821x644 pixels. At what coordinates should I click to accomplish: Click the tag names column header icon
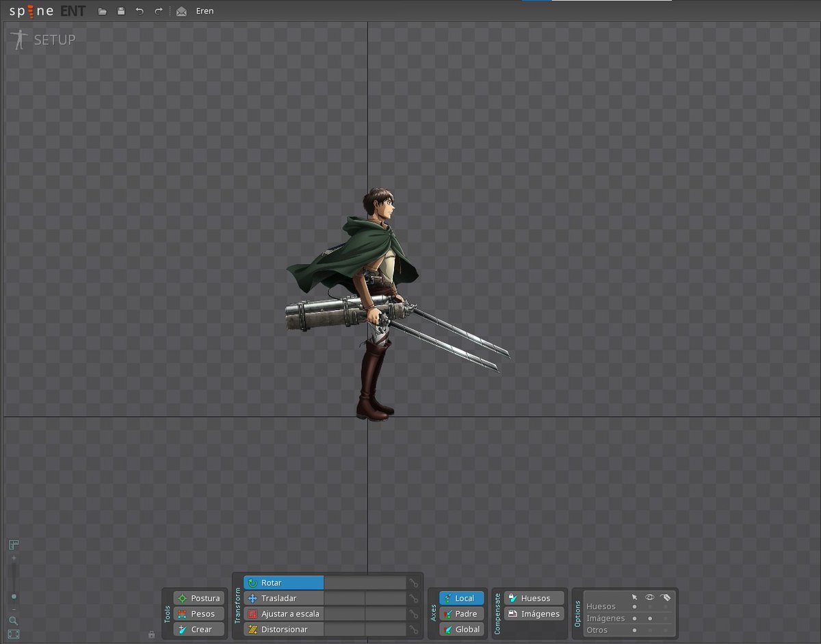[666, 597]
